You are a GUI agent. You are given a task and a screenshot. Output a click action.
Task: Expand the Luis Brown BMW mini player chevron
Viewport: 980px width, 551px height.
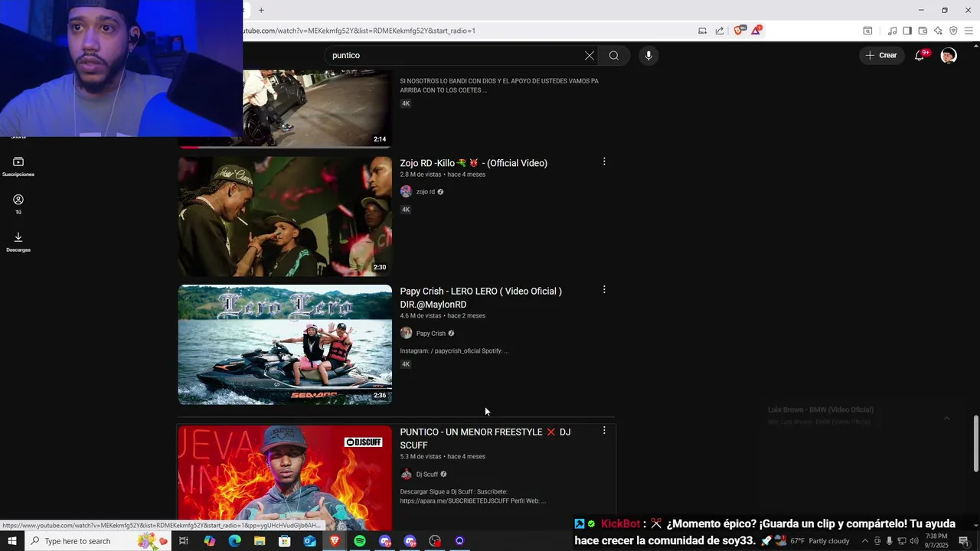click(x=946, y=418)
